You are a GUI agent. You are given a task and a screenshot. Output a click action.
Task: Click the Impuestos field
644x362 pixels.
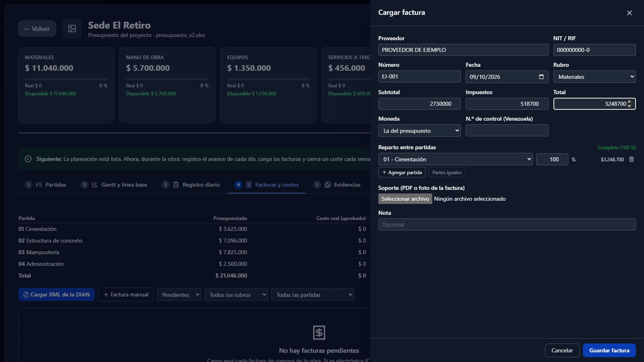(507, 104)
